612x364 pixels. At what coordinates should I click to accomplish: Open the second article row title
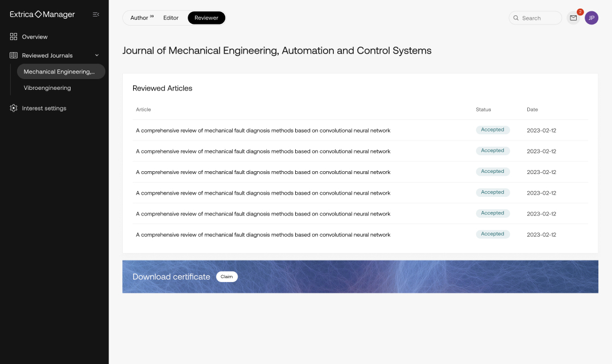263,151
